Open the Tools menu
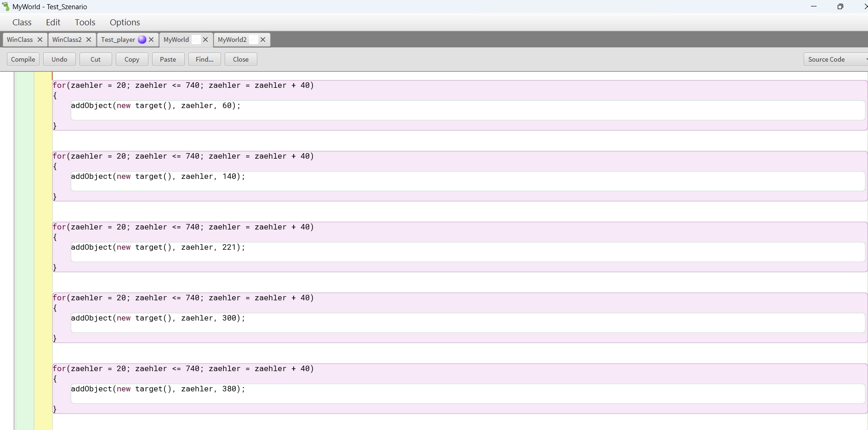The height and width of the screenshot is (430, 868). (85, 22)
